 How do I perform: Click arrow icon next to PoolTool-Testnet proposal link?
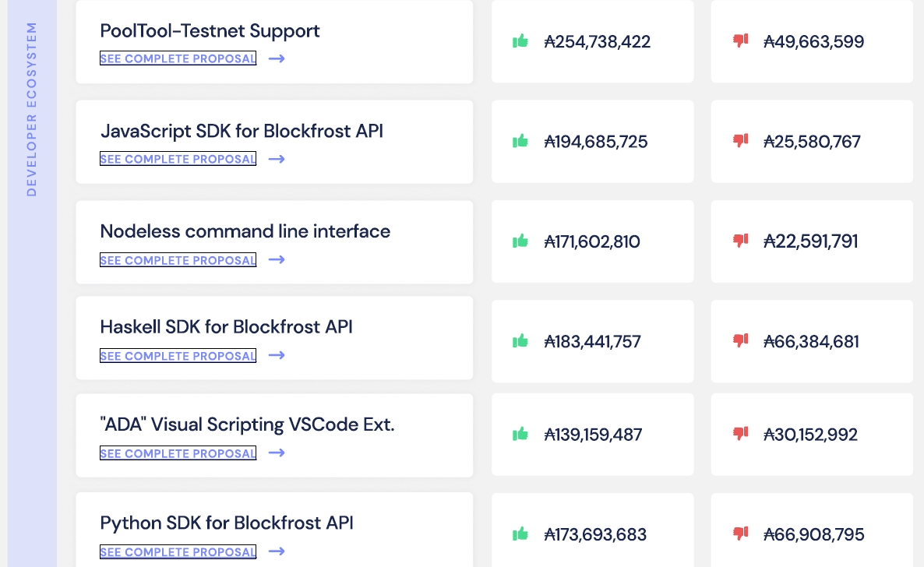(277, 58)
